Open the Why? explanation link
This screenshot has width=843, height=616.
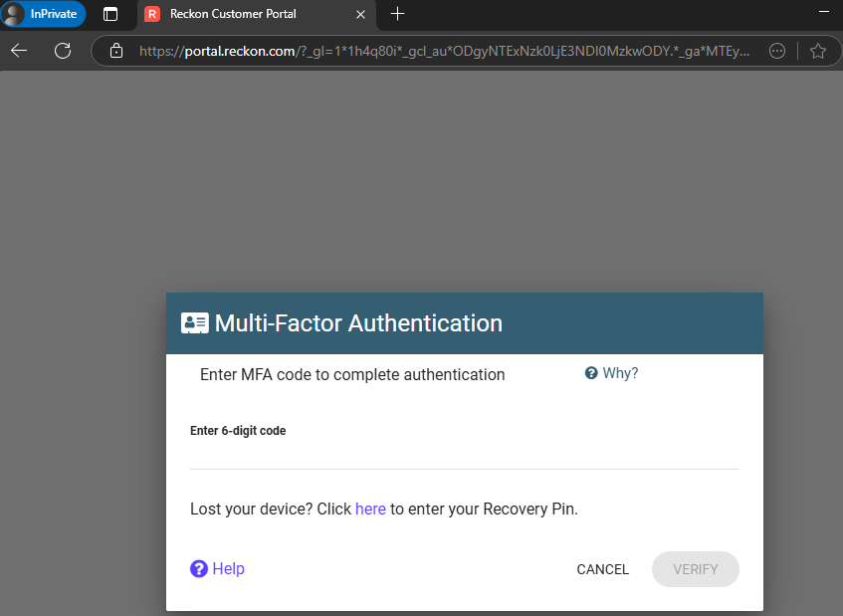click(612, 373)
